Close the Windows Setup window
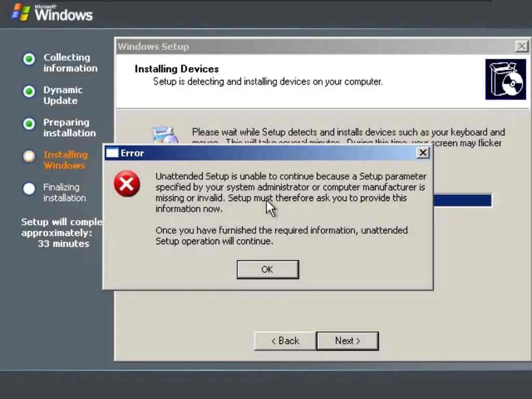The width and height of the screenshot is (532, 399). (522, 46)
